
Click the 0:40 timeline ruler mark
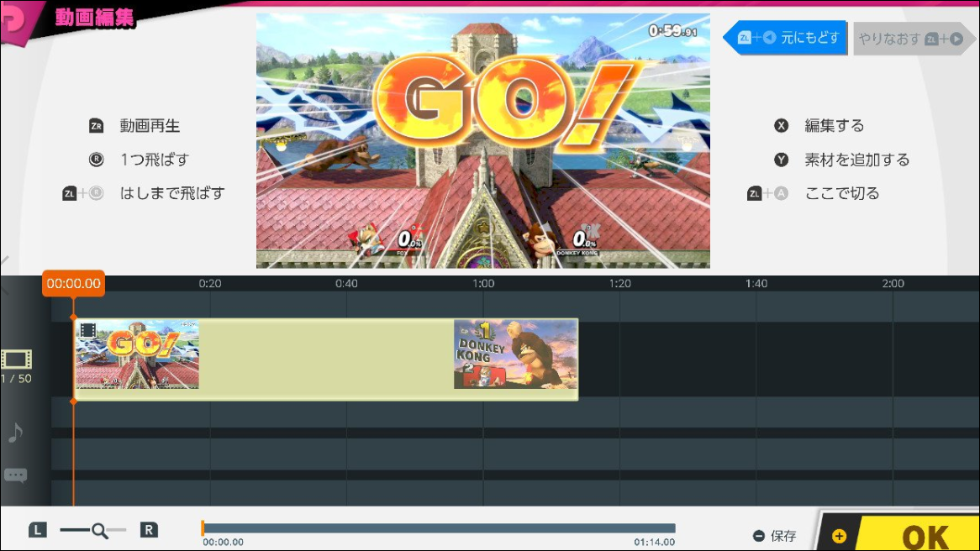(346, 284)
